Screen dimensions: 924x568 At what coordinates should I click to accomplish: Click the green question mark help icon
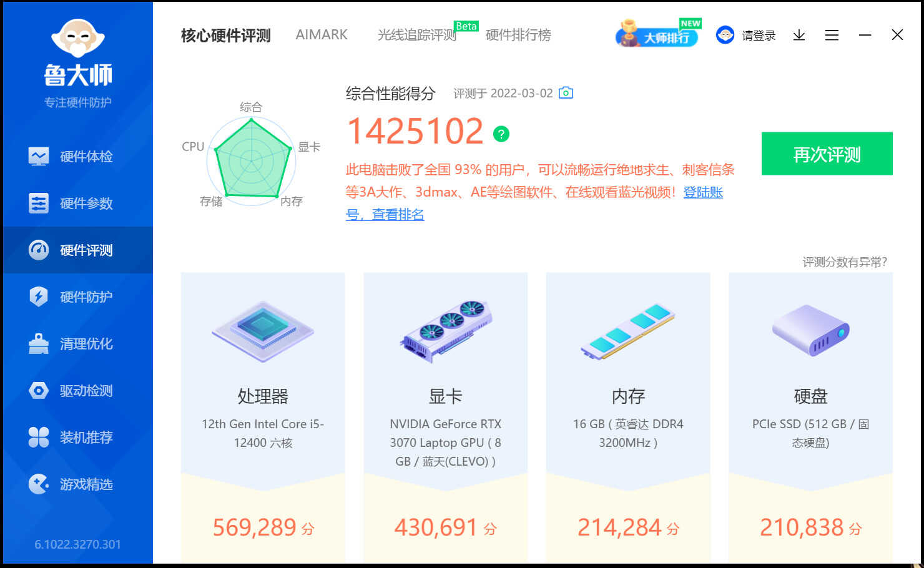click(x=501, y=134)
